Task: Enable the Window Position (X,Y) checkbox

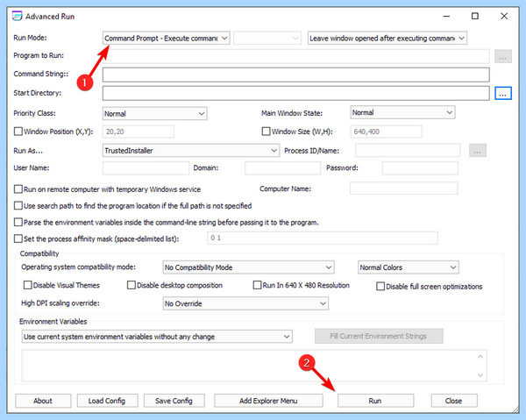Action: 18,132
